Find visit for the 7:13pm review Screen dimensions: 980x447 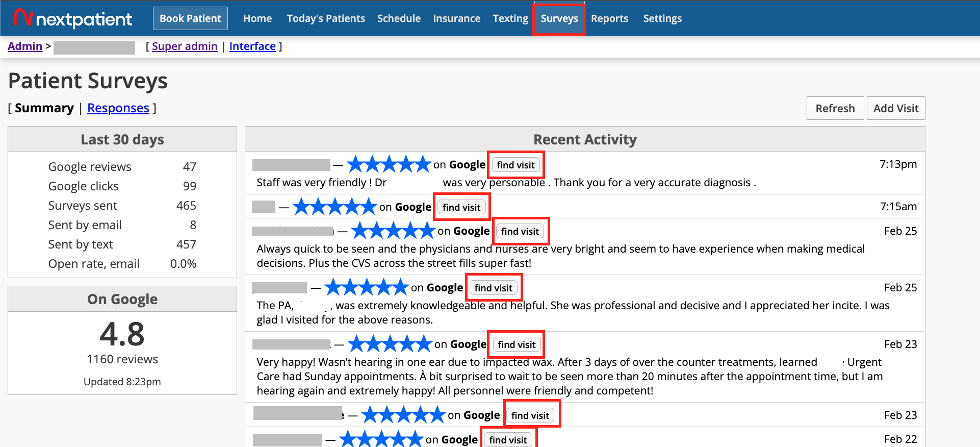[515, 165]
